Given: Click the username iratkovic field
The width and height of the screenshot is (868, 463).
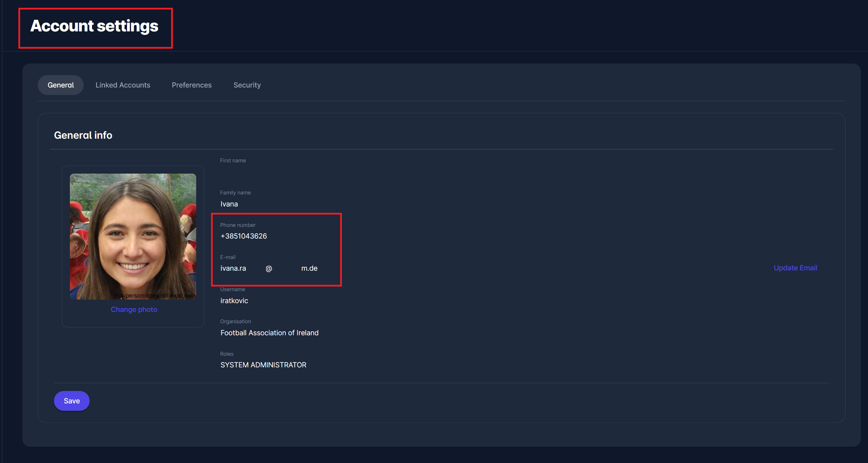Looking at the screenshot, I should pos(234,301).
